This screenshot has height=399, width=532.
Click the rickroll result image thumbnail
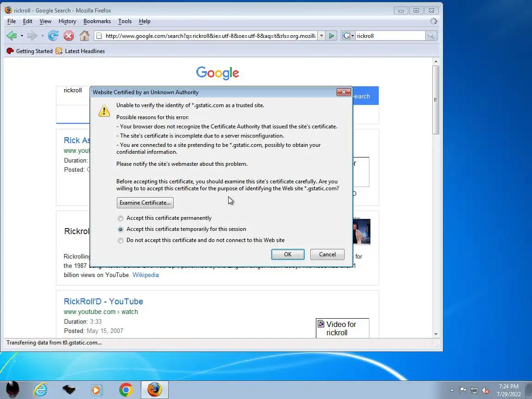point(362,231)
